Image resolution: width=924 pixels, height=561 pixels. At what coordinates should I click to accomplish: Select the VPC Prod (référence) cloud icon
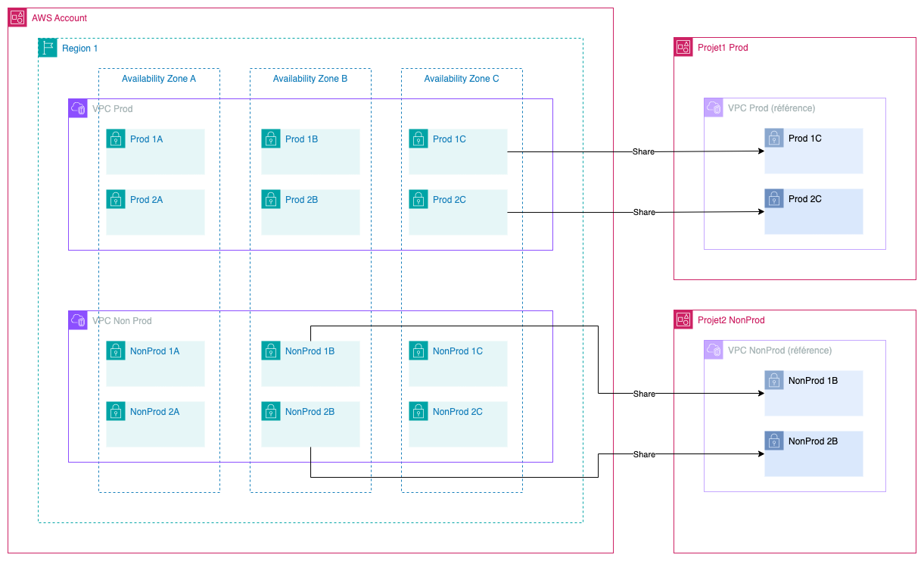(714, 108)
